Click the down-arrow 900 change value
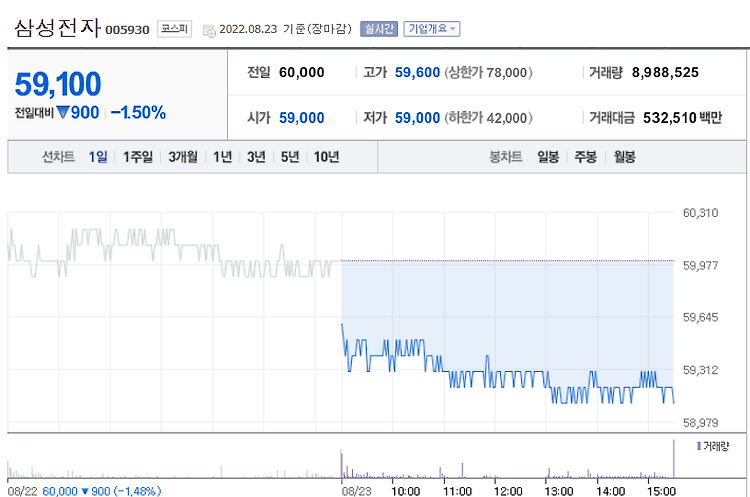Screen dimensions: 750x497 pyautogui.click(x=77, y=112)
